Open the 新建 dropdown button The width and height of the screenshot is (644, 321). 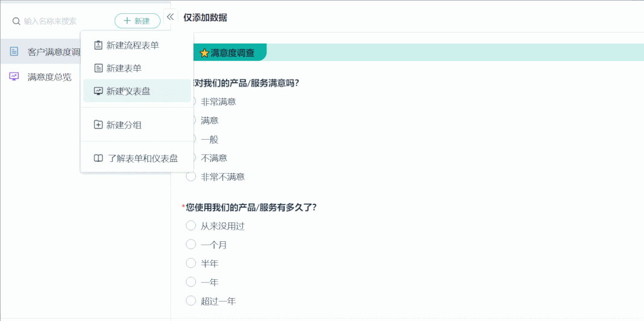coord(137,21)
